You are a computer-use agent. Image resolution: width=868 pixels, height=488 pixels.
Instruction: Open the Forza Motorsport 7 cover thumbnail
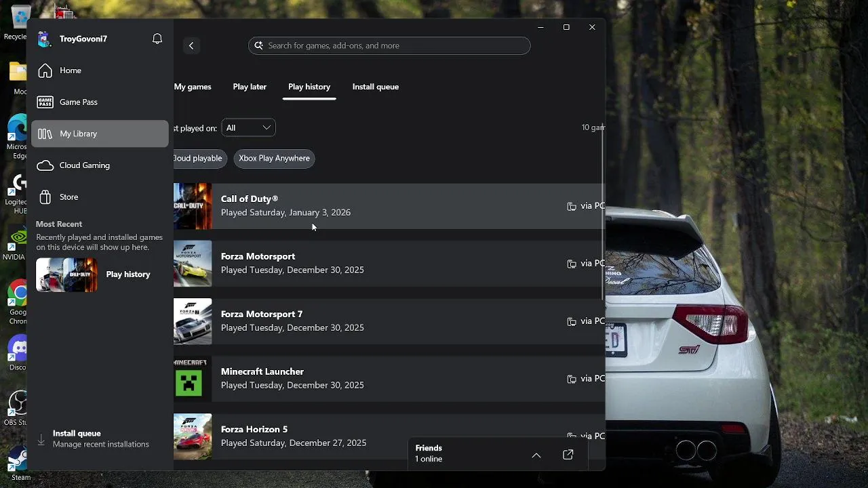(x=193, y=321)
